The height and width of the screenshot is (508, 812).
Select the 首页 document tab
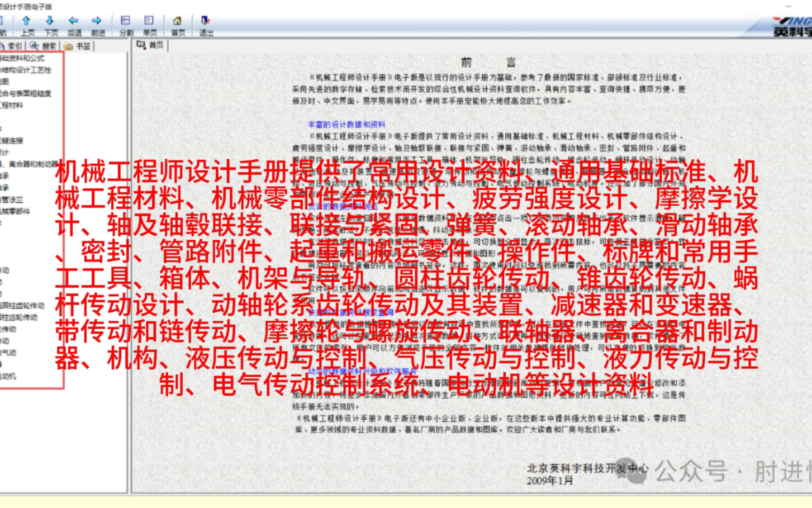[x=151, y=45]
